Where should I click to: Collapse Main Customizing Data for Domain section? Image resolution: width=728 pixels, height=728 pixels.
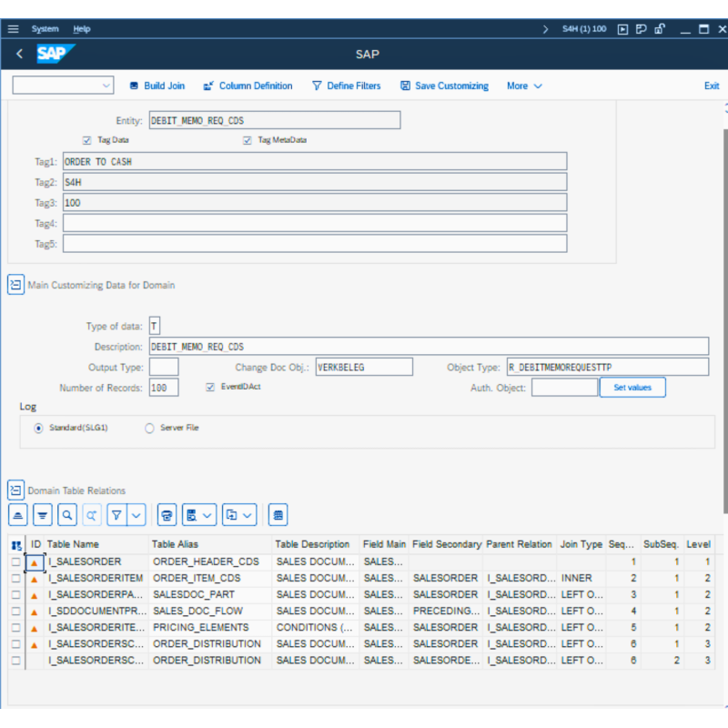(15, 285)
